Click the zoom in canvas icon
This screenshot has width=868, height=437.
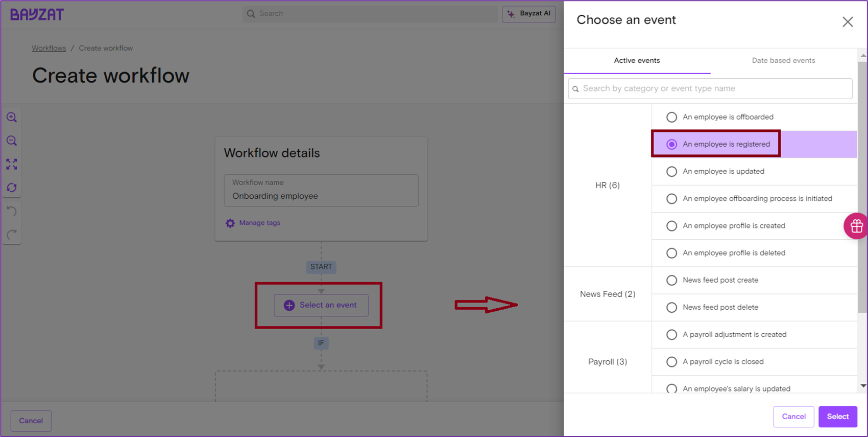point(12,118)
